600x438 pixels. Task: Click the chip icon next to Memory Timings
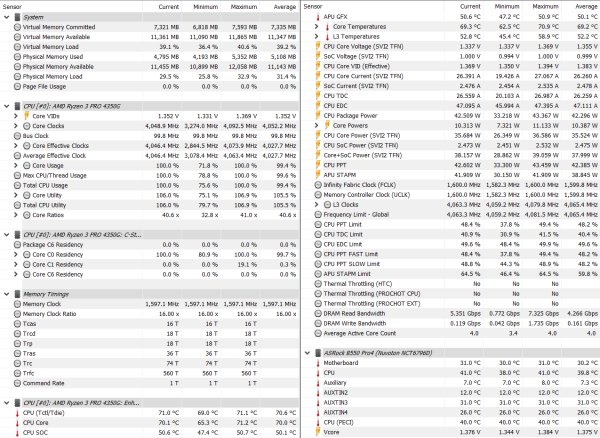coord(17,294)
